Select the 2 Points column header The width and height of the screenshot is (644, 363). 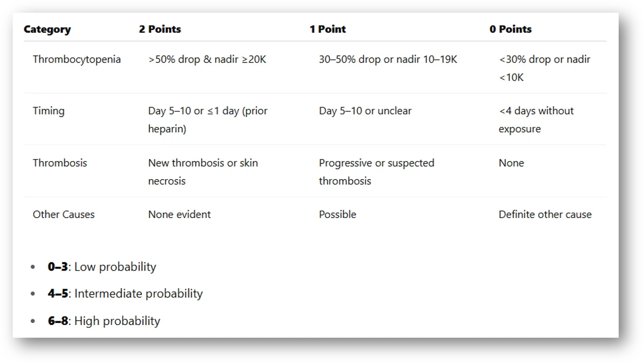[160, 29]
